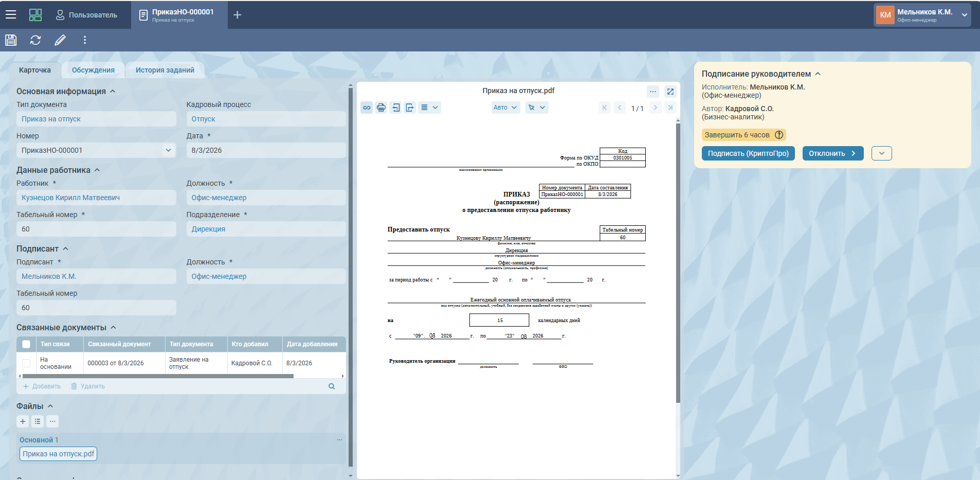980x480 pixels.
Task: Open the document Номер dropdown arrow
Action: coord(168,150)
